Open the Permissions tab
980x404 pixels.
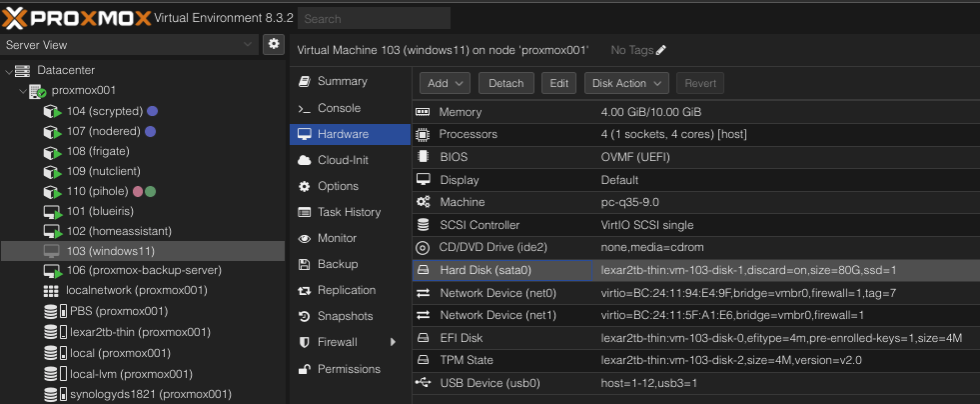(x=350, y=369)
